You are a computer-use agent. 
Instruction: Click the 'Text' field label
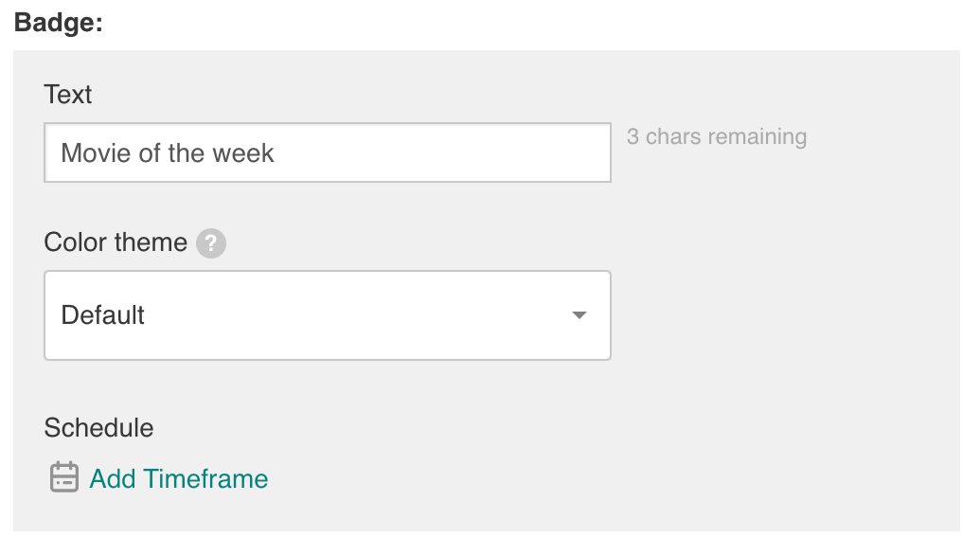point(67,95)
